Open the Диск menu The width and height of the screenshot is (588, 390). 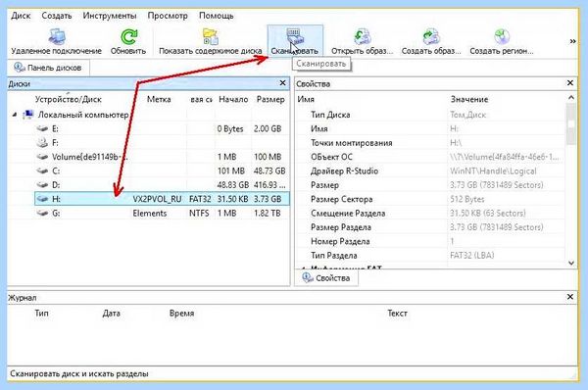pos(21,16)
